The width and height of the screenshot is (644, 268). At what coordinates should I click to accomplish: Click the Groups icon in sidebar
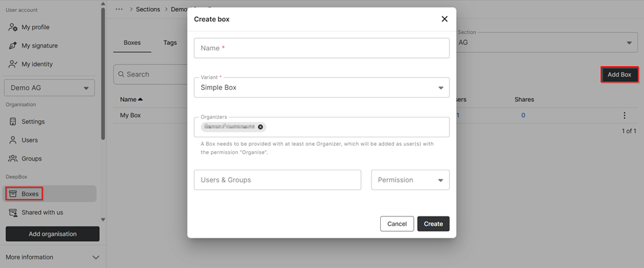(13, 158)
